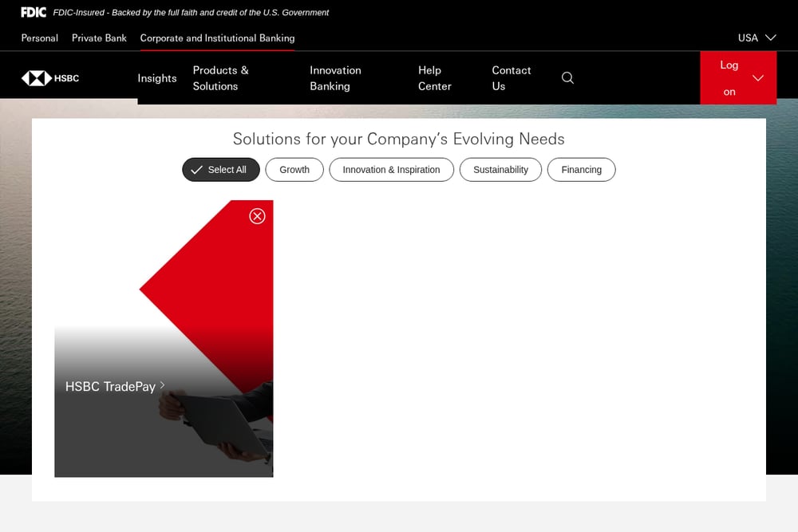Expand the Log on dropdown chevron

[758, 78]
